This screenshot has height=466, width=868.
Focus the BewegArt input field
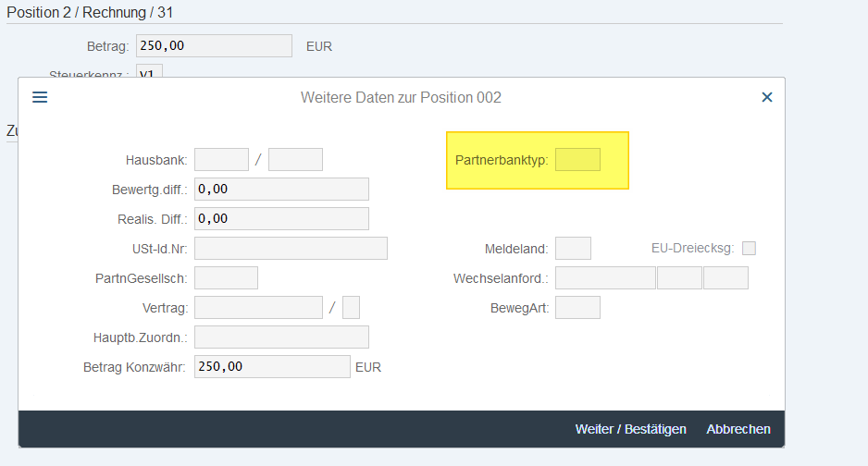[577, 308]
